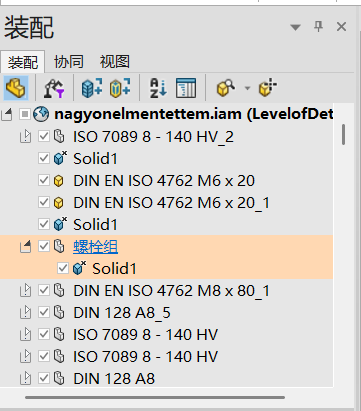Select ISO 7089 8 - 140 HV_2 row

[x=153, y=137]
